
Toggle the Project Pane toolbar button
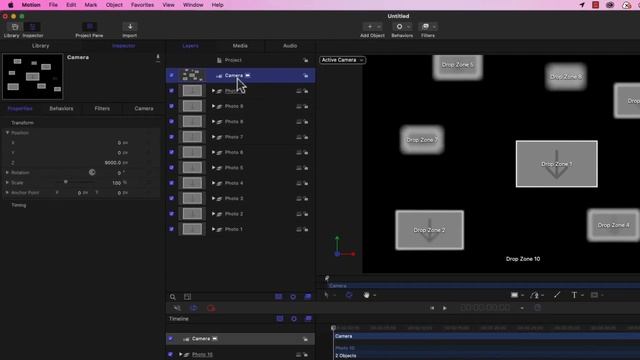pos(89,27)
